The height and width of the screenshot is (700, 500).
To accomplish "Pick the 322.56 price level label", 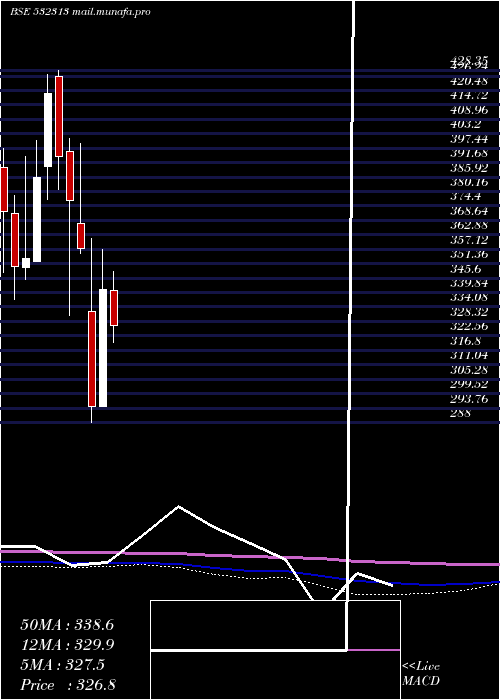I will (469, 326).
